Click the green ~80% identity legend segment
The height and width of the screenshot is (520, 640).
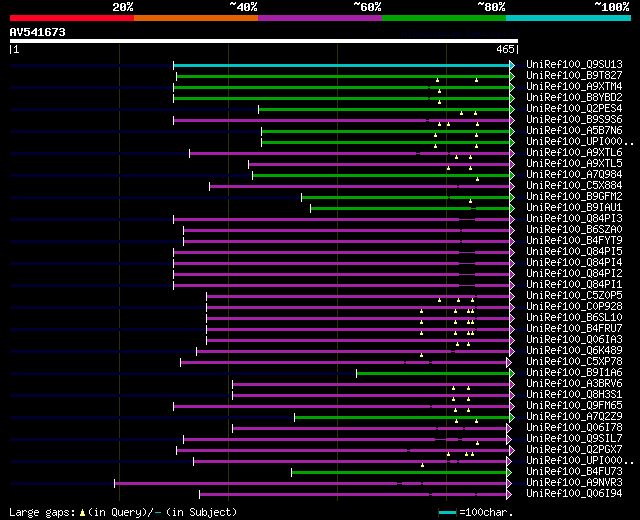pyautogui.click(x=444, y=18)
